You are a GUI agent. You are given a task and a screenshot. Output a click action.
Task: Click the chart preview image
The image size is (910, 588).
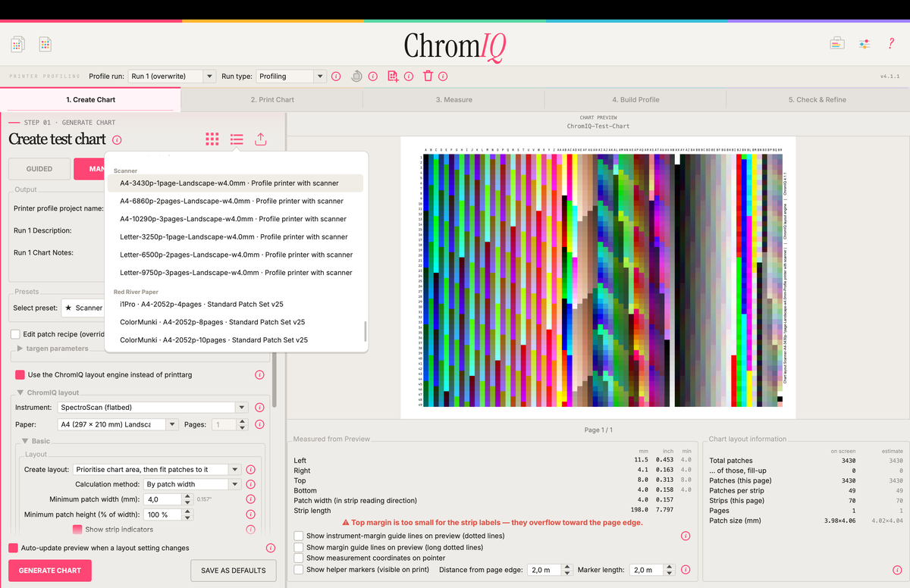pyautogui.click(x=598, y=277)
